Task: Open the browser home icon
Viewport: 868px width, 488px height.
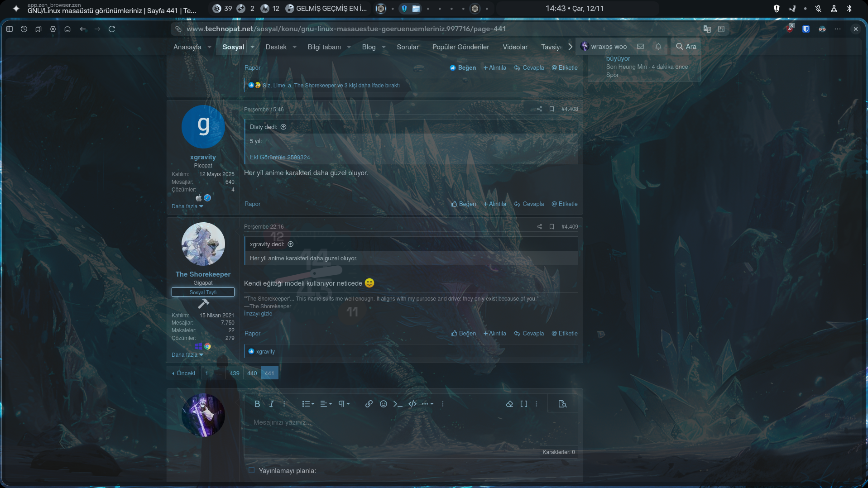Action: coord(67,29)
